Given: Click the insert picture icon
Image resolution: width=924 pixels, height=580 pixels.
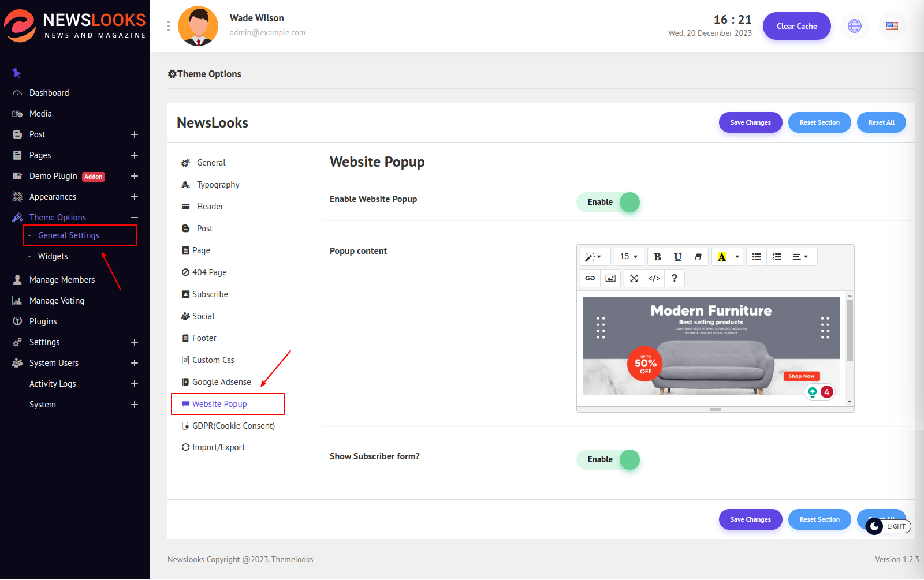Looking at the screenshot, I should [x=610, y=278].
